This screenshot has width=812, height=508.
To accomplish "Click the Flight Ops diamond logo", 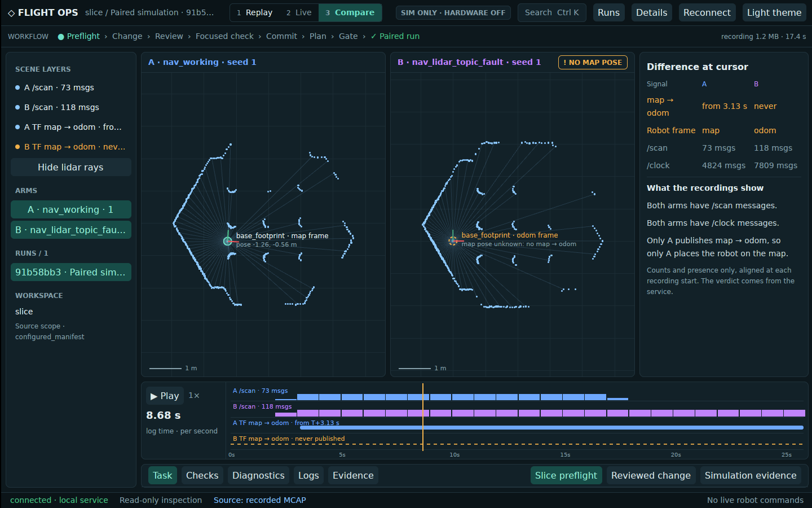I will 11,12.
